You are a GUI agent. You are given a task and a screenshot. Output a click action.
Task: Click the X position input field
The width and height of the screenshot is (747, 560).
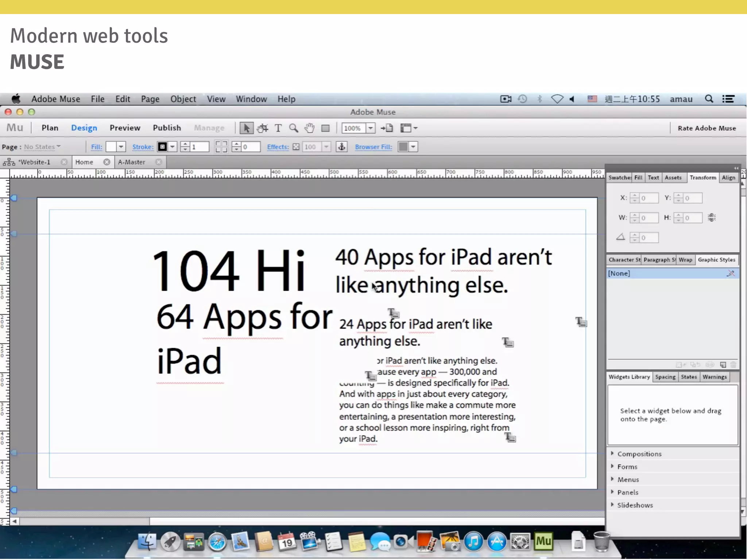click(x=649, y=198)
